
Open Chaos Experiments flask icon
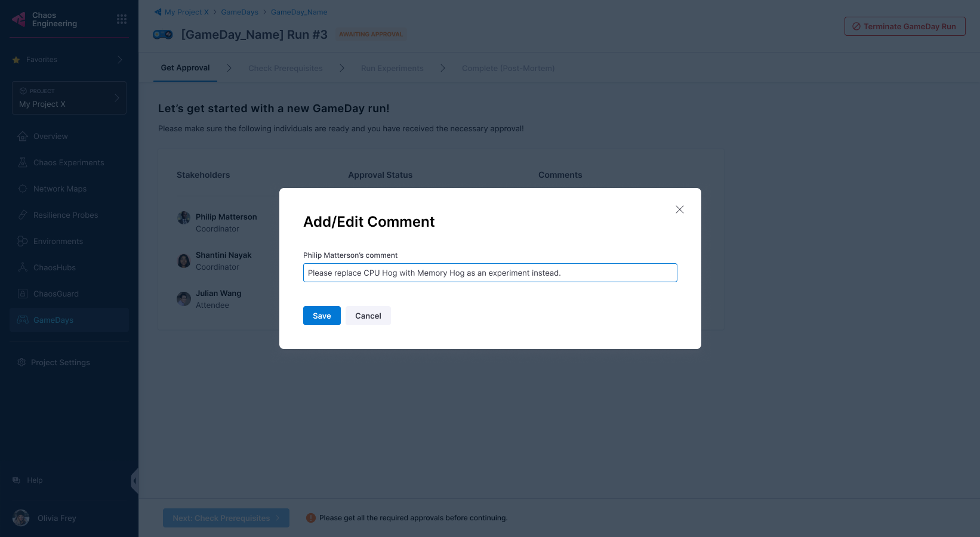(x=23, y=162)
